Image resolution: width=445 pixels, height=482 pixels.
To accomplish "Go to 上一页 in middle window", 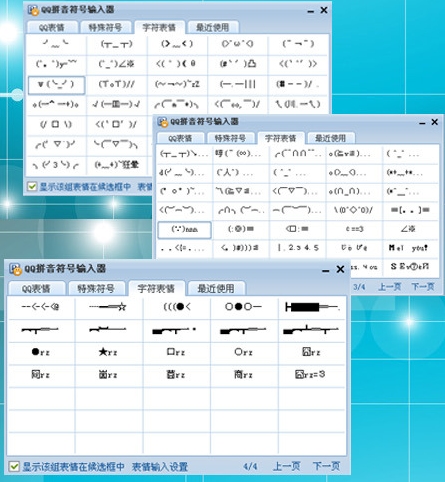I will (389, 287).
